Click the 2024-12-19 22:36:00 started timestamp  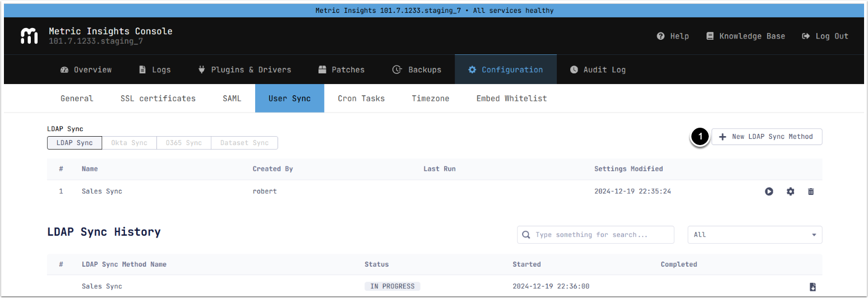point(551,286)
